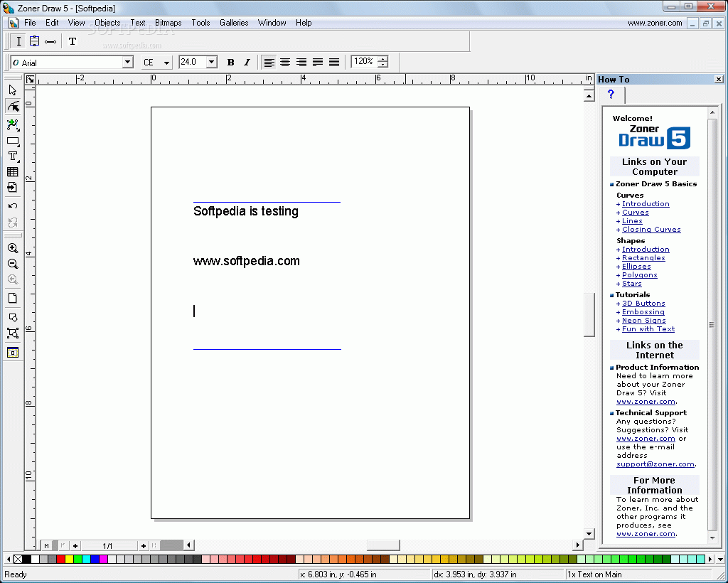Click the zoom to selected objects icon
This screenshot has height=583, width=728.
[x=13, y=333]
